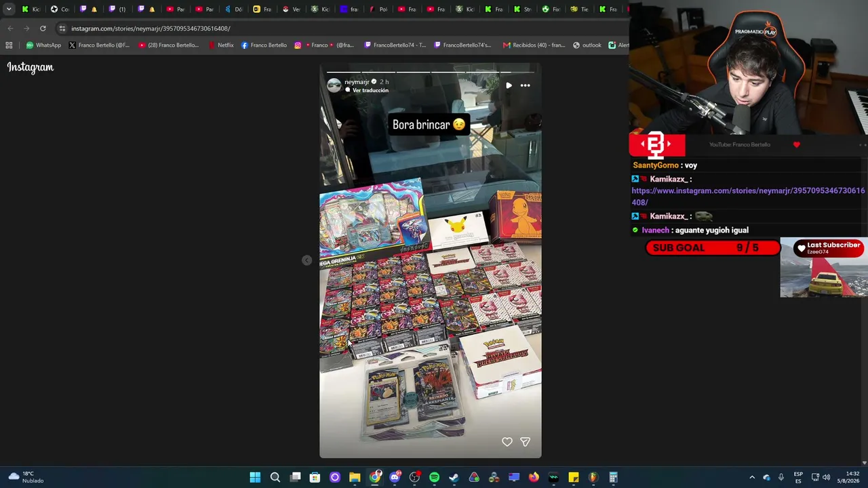Open Windows Start menu
The width and height of the screenshot is (868, 488).
pyautogui.click(x=255, y=477)
